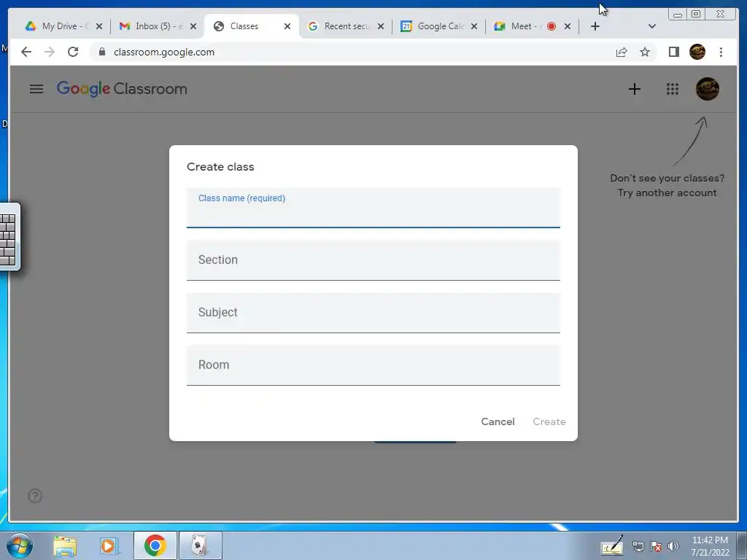This screenshot has width=747, height=560.
Task: Open Windows Explorer from the taskbar
Action: click(x=65, y=545)
